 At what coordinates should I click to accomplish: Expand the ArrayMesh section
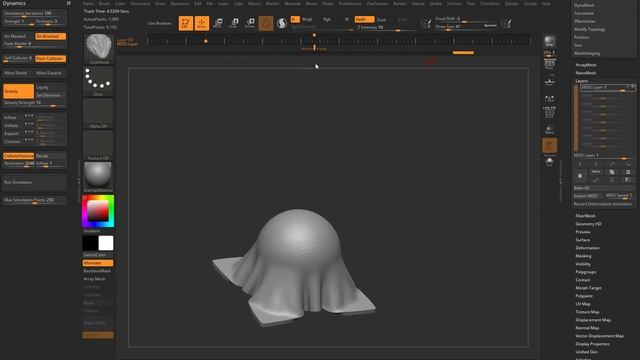point(586,65)
